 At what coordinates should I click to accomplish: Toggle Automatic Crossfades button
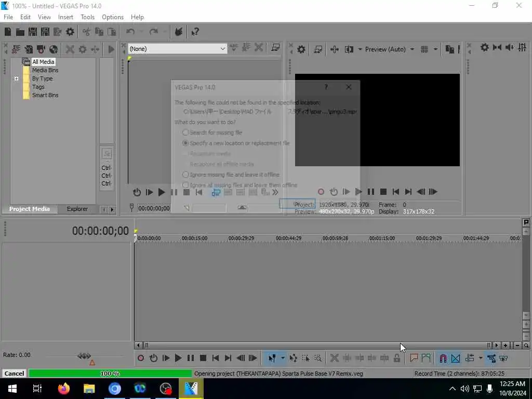click(x=455, y=358)
